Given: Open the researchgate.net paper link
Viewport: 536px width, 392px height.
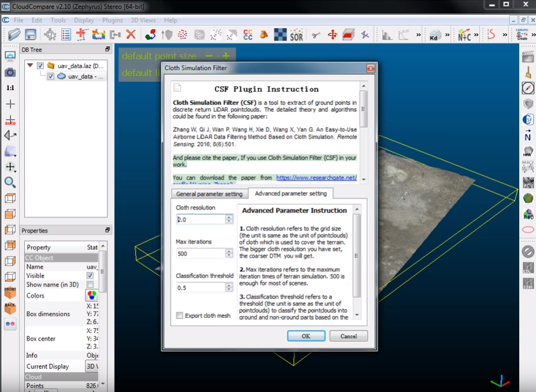Looking at the screenshot, I should click(x=317, y=178).
